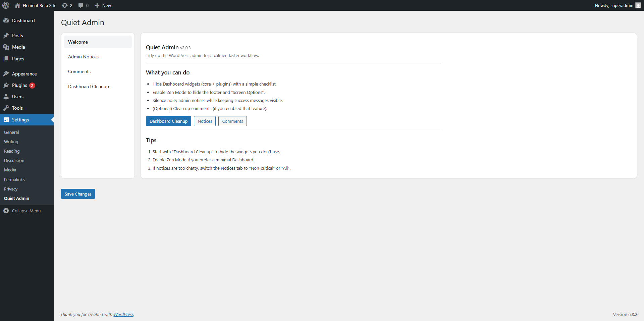Click the Settings sliders icon
Viewport: 644px width, 321px height.
(6, 120)
